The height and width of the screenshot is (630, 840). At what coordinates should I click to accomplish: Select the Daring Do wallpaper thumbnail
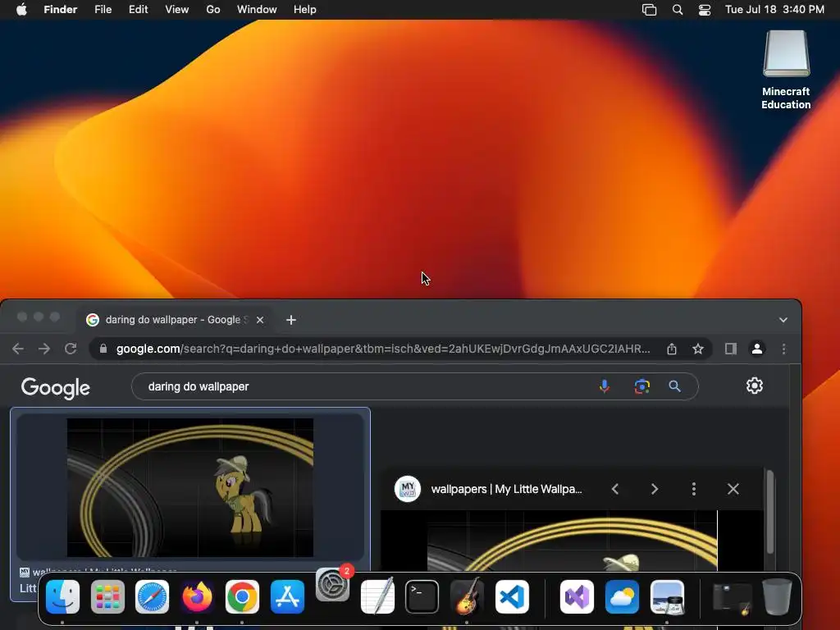190,487
